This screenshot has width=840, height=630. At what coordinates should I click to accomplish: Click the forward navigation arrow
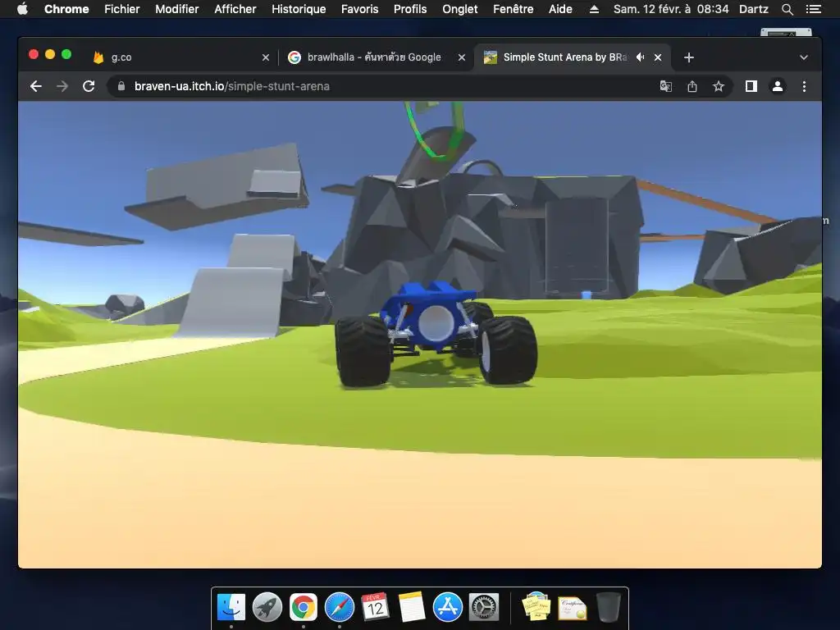coord(62,86)
